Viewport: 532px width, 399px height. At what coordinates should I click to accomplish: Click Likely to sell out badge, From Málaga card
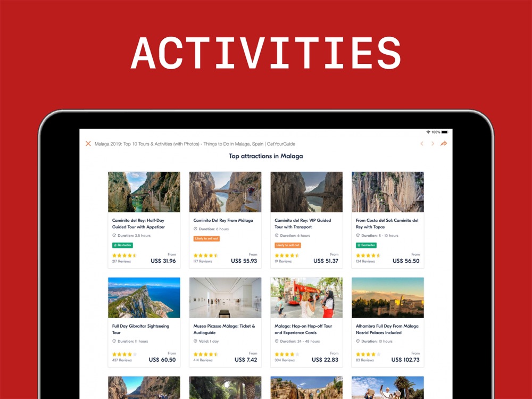[x=206, y=238]
